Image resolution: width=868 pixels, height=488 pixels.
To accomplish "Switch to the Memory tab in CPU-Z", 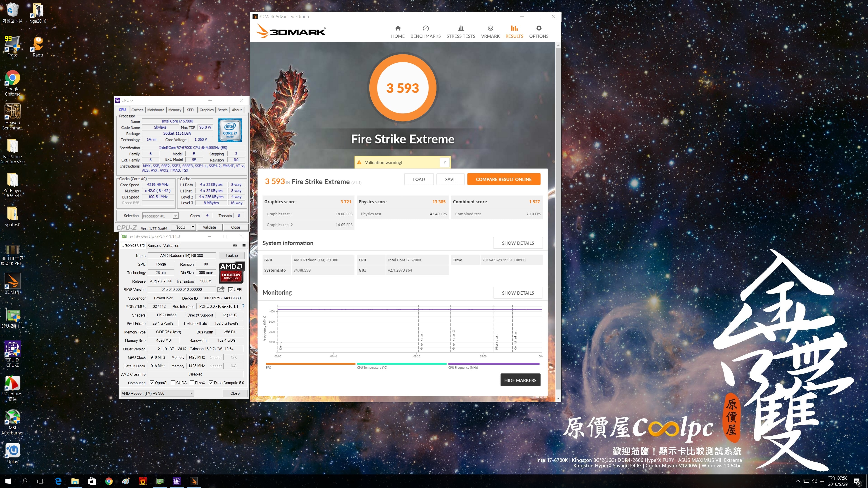I will pyautogui.click(x=175, y=110).
